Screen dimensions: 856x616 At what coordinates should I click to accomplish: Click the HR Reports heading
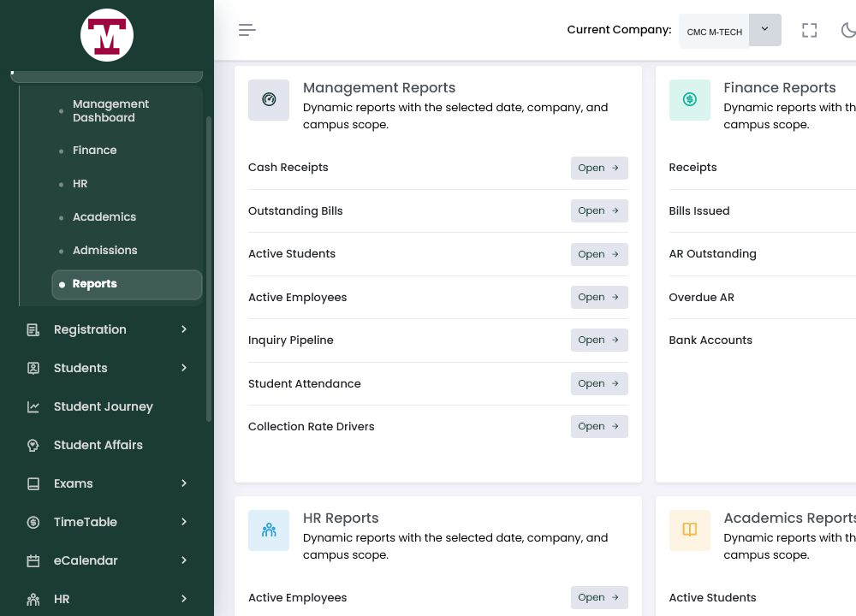[341, 518]
